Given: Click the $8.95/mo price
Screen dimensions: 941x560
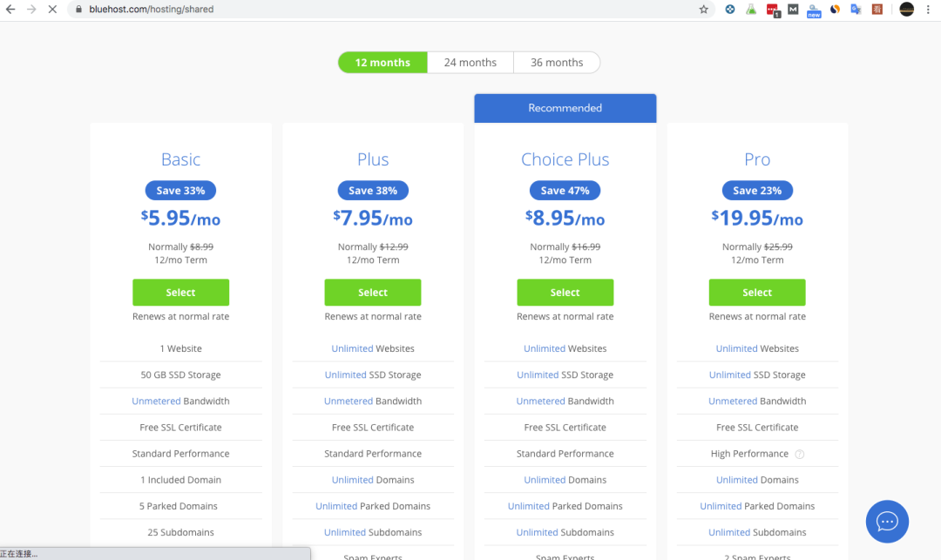Looking at the screenshot, I should (x=565, y=219).
